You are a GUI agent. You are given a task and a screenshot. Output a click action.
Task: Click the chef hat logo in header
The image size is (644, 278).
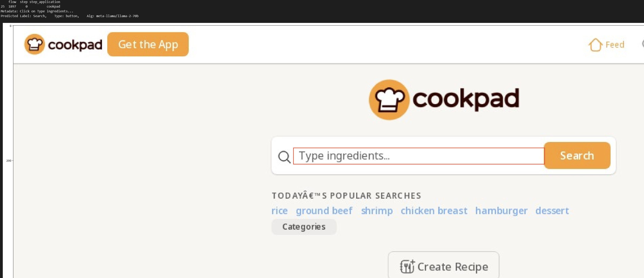pos(35,44)
